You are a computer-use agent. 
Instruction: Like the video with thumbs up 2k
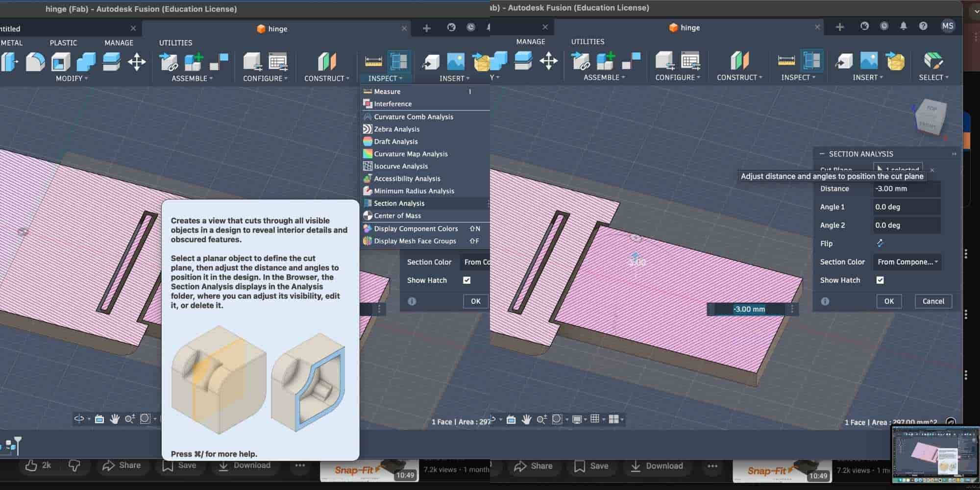click(38, 465)
